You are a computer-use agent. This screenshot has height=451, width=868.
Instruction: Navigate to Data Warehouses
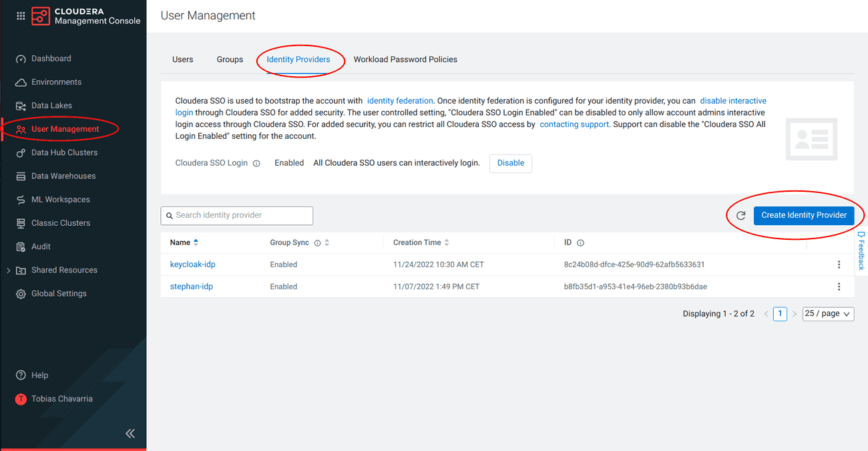click(63, 176)
